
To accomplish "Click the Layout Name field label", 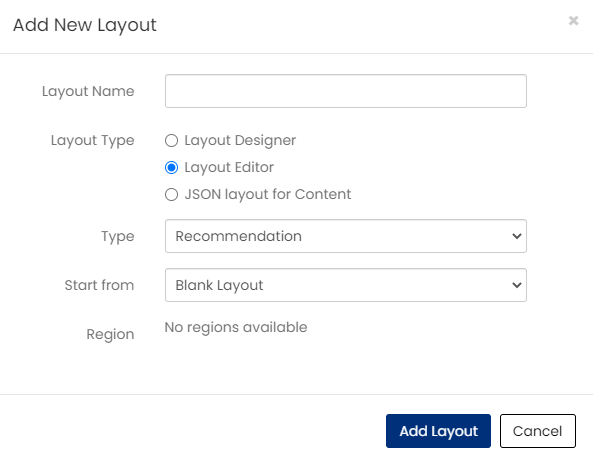I will [88, 92].
